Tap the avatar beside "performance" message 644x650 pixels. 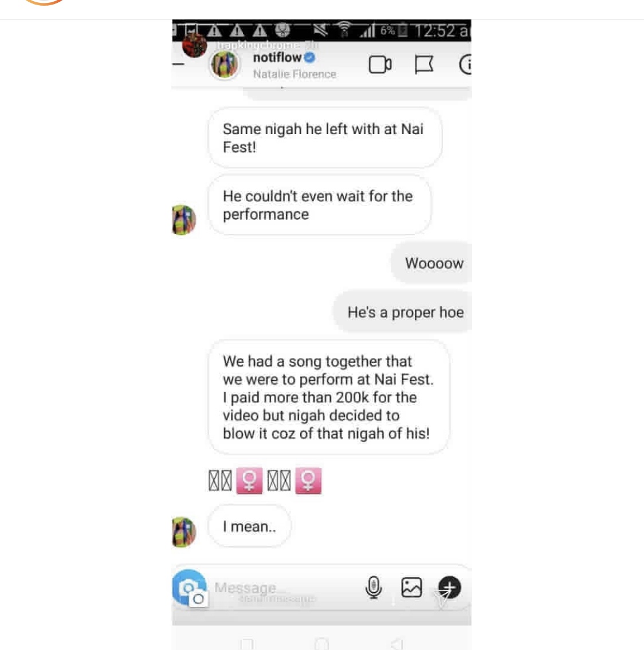pos(184,220)
